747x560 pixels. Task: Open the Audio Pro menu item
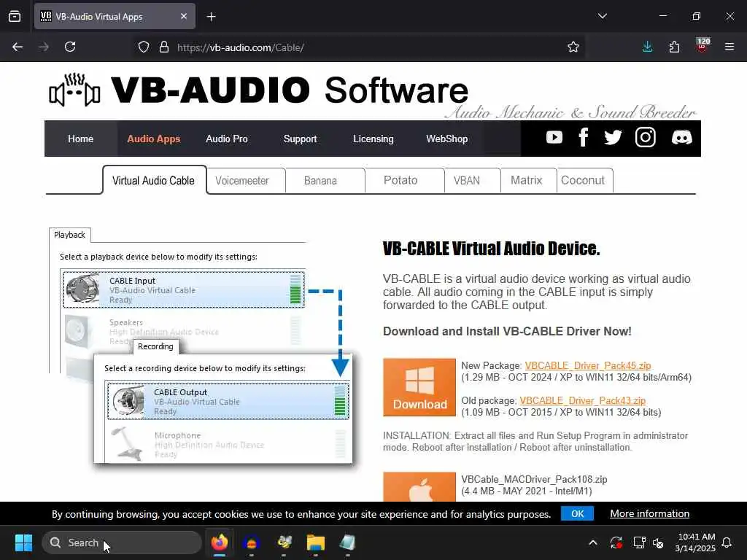227,139
